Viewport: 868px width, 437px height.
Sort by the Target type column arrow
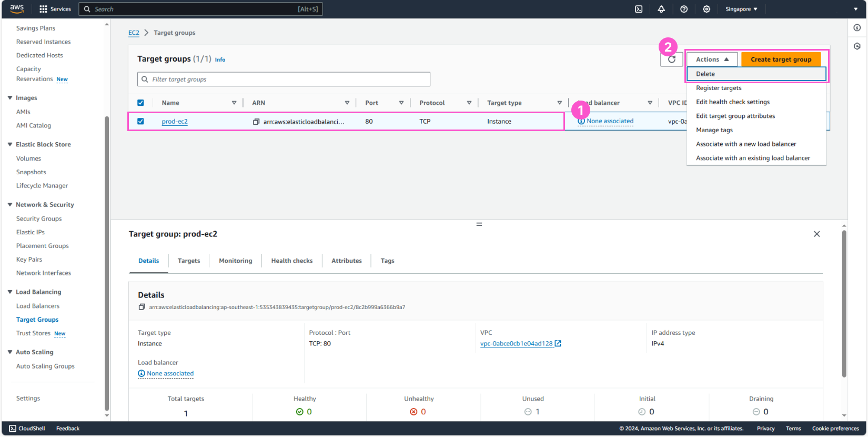(x=560, y=103)
